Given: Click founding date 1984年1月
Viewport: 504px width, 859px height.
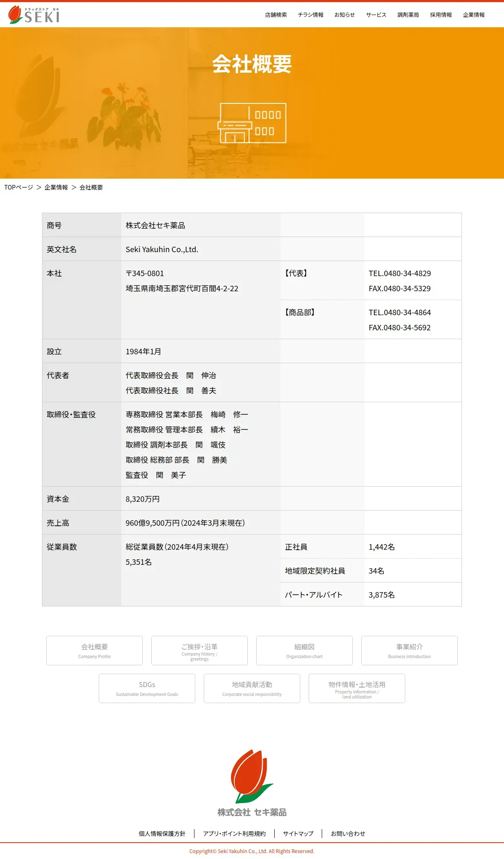Looking at the screenshot, I should 143,351.
